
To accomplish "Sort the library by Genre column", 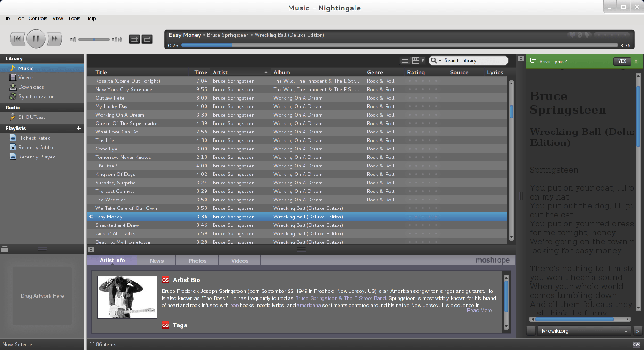I will click(x=385, y=72).
